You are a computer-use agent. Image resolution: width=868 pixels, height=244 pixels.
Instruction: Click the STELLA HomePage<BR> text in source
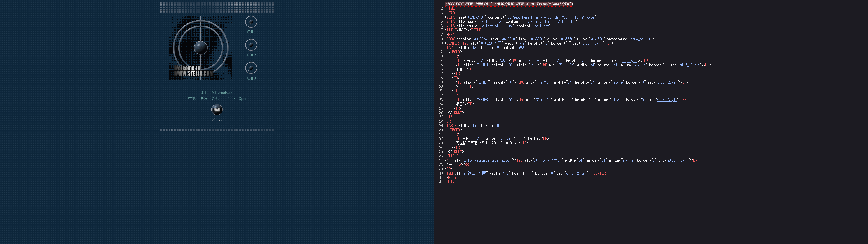531,139
